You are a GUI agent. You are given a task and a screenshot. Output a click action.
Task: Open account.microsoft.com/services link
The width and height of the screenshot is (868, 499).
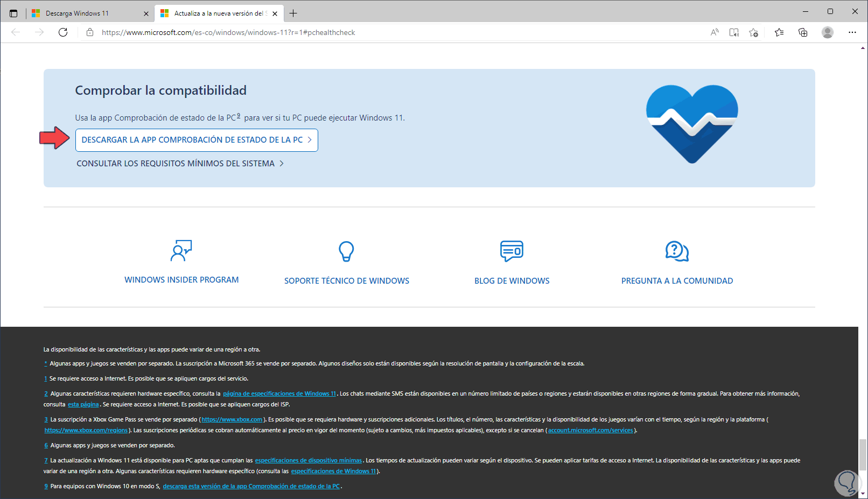591,430
